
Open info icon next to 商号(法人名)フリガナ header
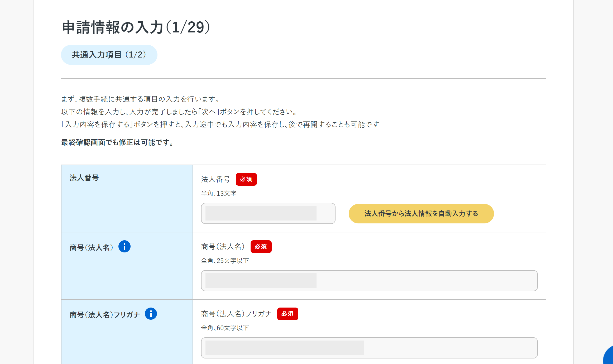coord(151,314)
